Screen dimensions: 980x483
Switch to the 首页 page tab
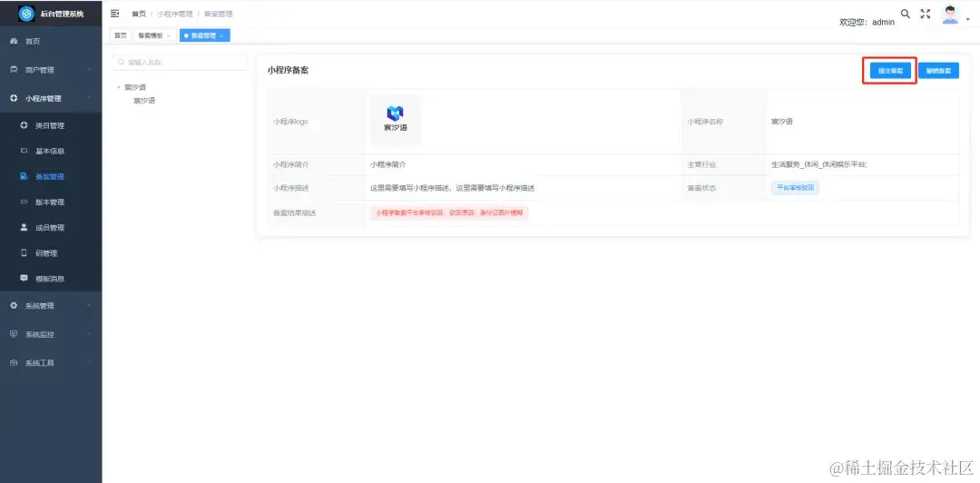point(120,35)
